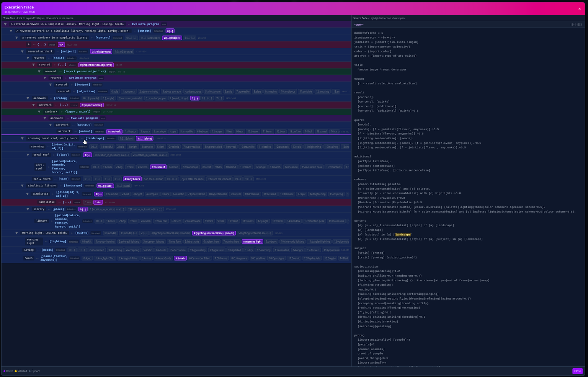Viewport: 588px width, 377px height.
Task: Click the [adjective] label in trace tree
Action: pos(86,91)
